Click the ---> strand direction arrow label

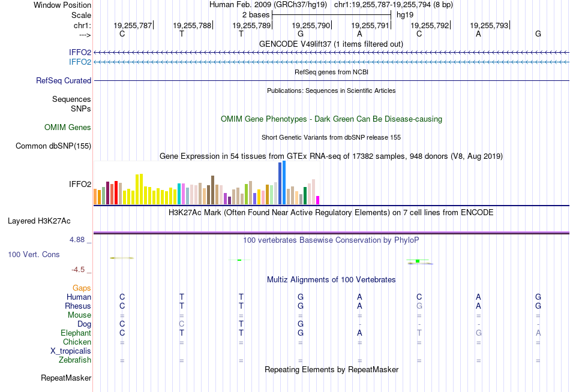coord(85,35)
